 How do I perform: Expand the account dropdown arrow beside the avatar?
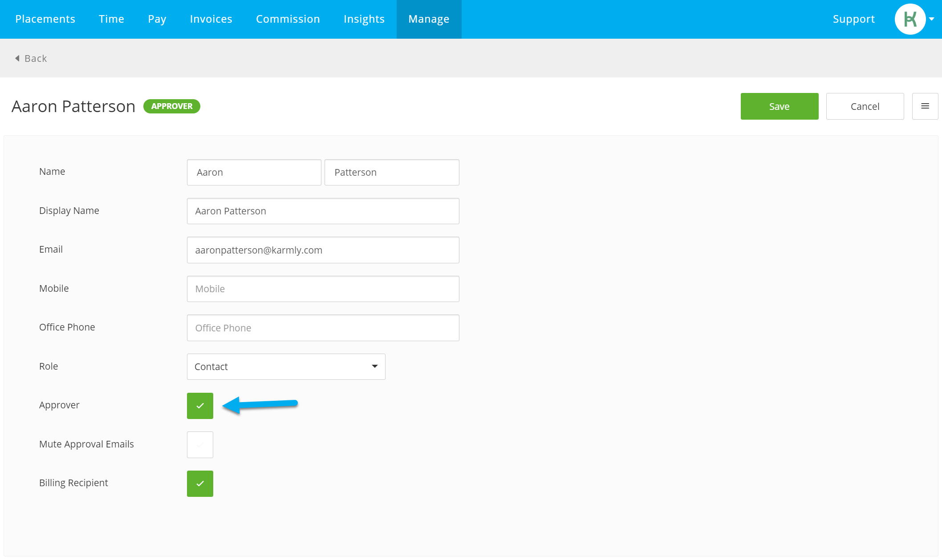coord(931,19)
